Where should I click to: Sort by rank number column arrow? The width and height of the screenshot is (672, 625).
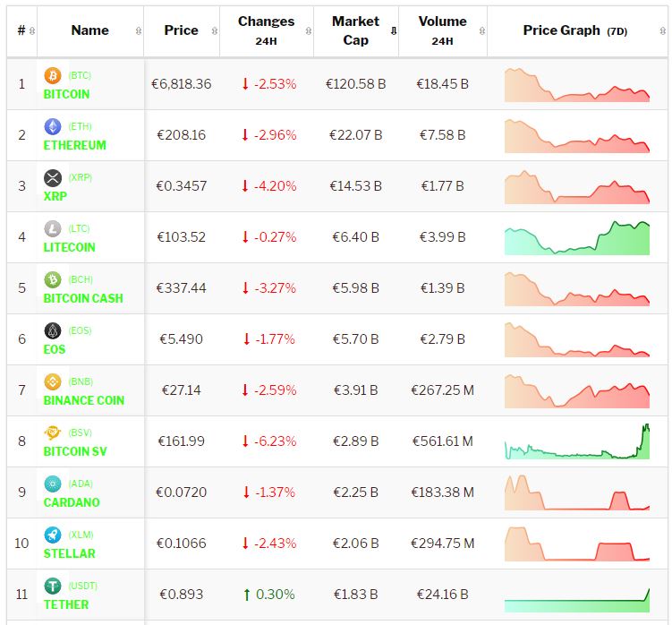(x=32, y=30)
